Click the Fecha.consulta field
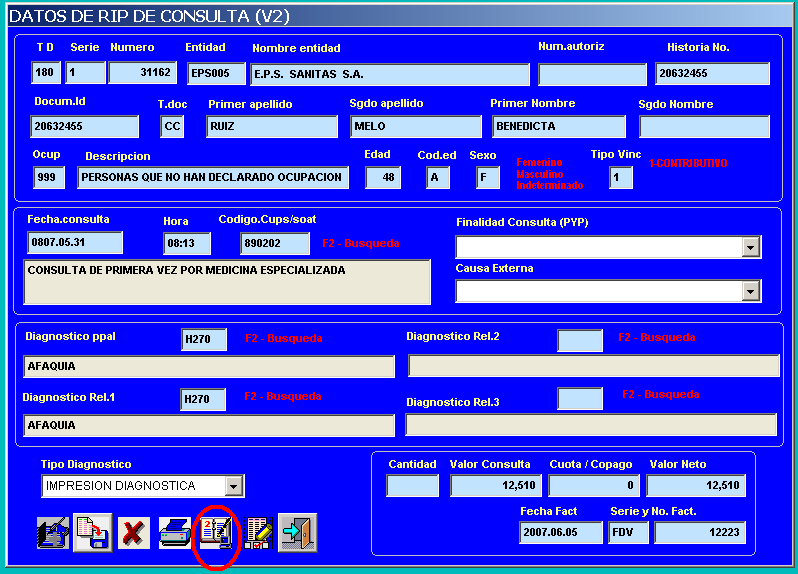 [x=75, y=243]
